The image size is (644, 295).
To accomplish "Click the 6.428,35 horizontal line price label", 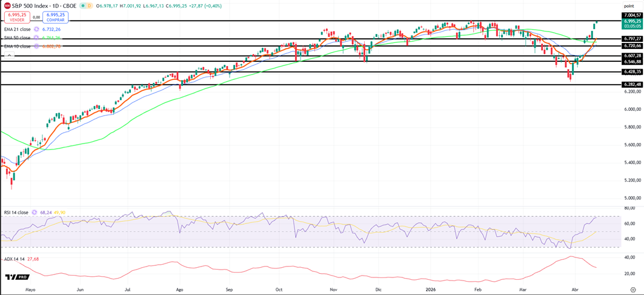I will (x=632, y=71).
